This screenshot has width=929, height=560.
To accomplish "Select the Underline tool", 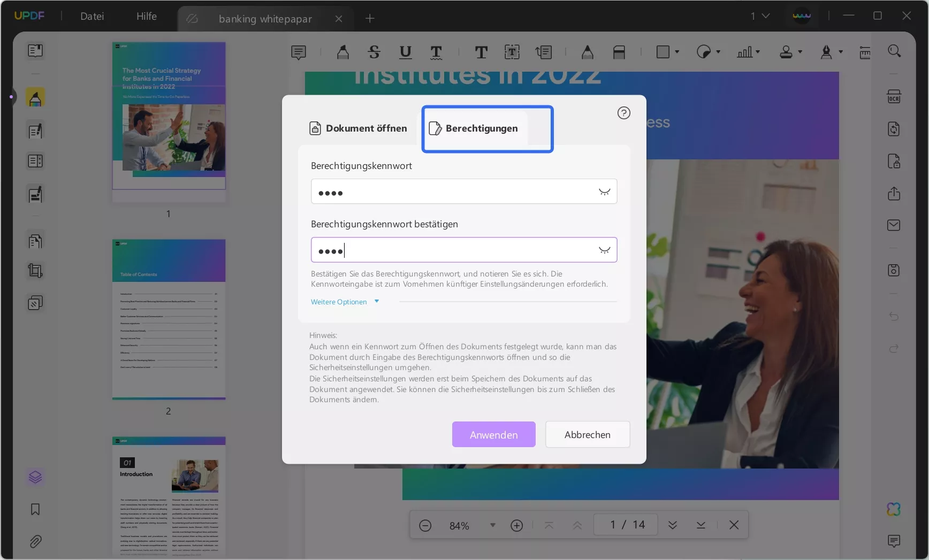I will [406, 52].
